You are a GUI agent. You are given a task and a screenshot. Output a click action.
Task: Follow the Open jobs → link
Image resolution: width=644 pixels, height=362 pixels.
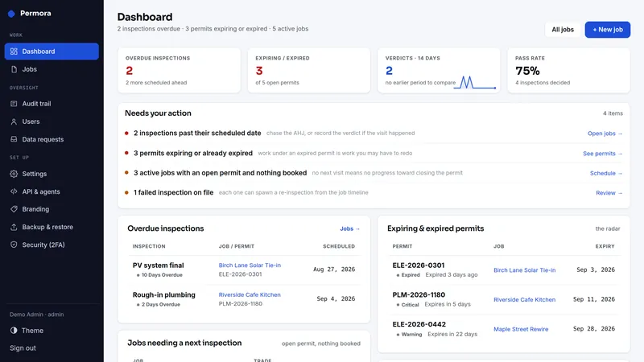click(605, 134)
